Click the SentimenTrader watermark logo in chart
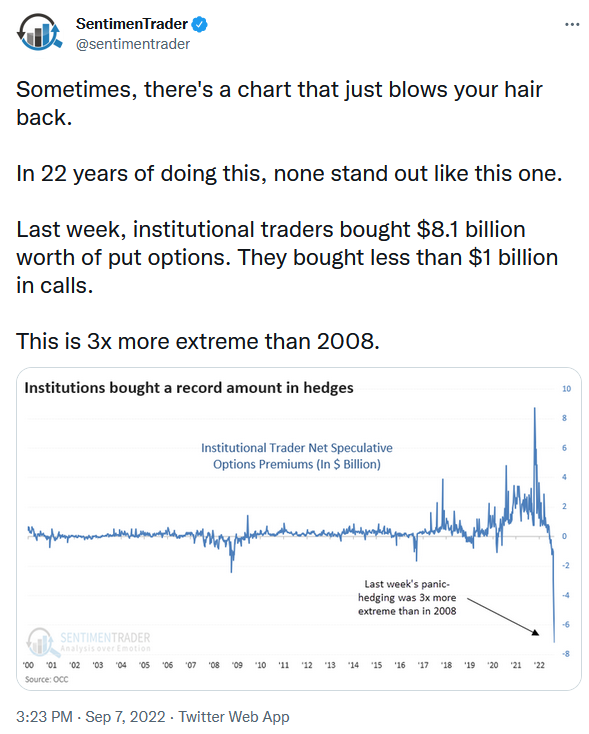Viewport: 589px width, 734px height. coord(88,641)
